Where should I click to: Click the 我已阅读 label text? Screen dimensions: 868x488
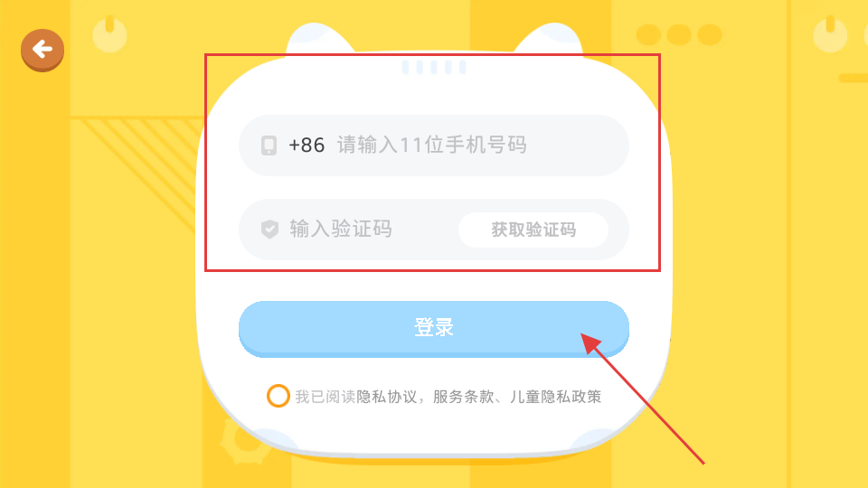pos(325,397)
